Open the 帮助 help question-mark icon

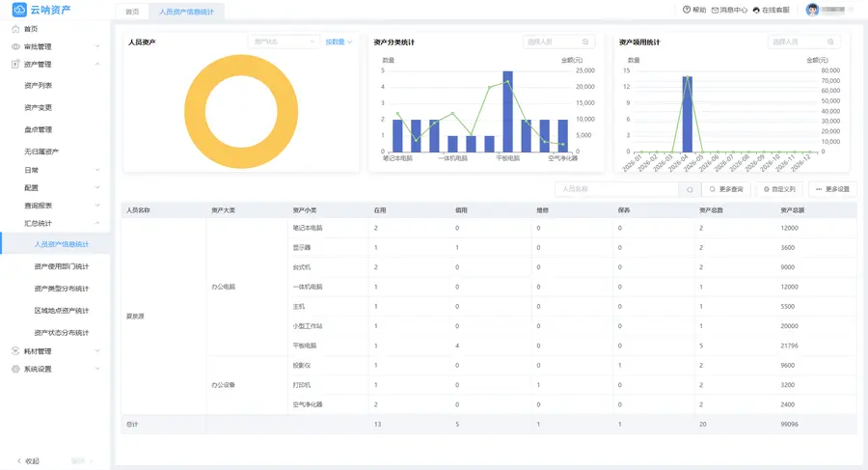click(x=687, y=10)
